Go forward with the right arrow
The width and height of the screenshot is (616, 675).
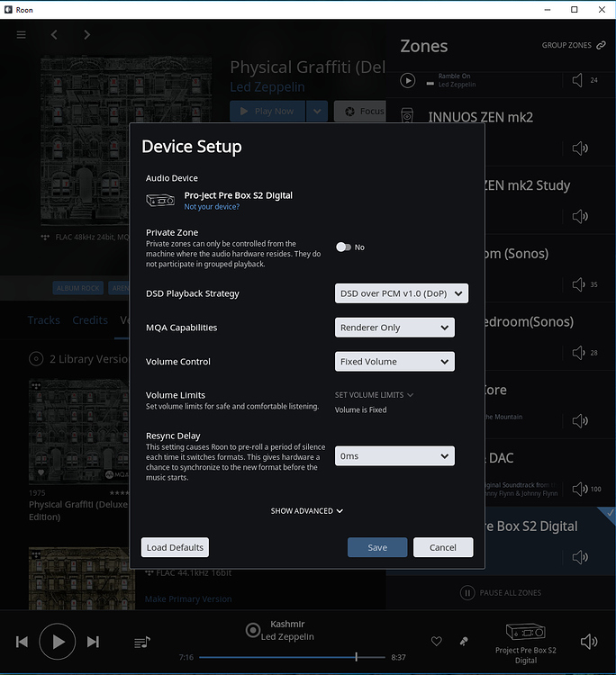coord(87,34)
